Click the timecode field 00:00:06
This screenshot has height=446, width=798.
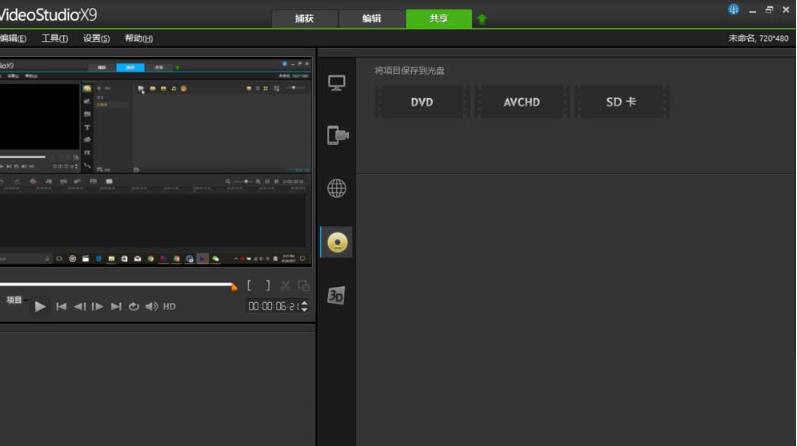(274, 306)
